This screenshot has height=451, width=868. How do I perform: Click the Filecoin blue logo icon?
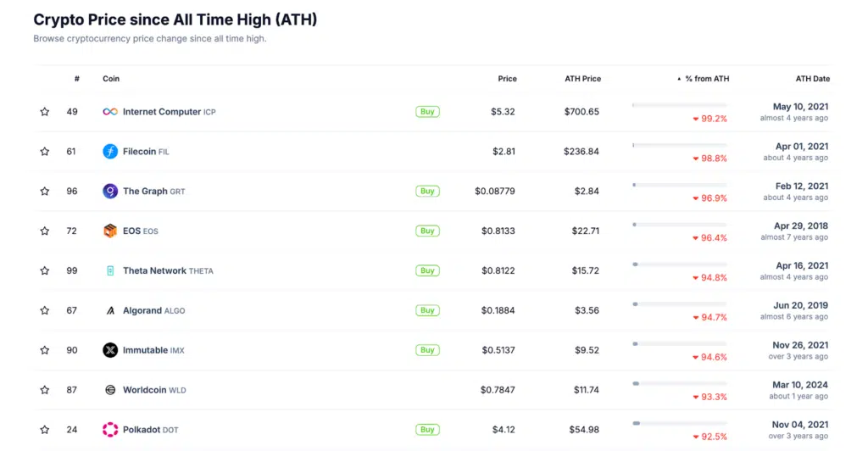pyautogui.click(x=110, y=151)
